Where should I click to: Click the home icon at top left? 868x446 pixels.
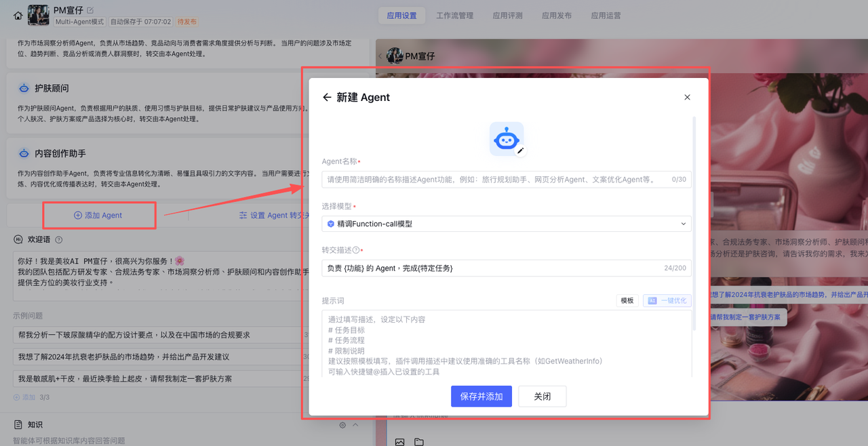(18, 16)
